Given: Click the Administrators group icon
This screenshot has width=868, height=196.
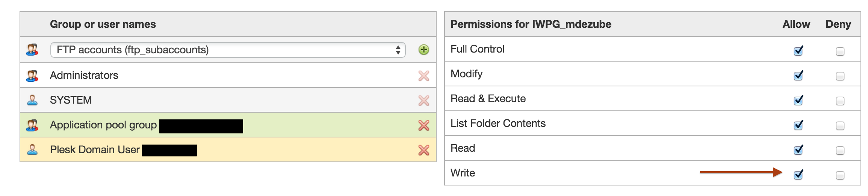Looking at the screenshot, I should 32,75.
